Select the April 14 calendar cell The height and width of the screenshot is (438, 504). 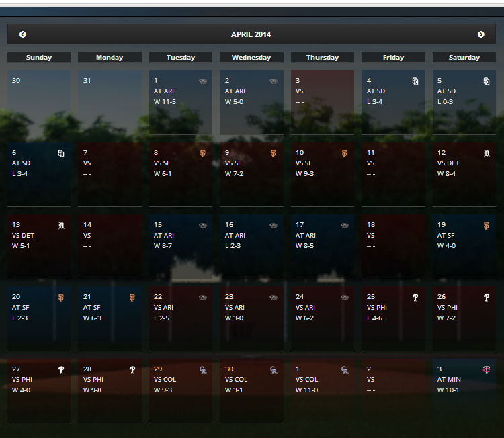[110, 247]
